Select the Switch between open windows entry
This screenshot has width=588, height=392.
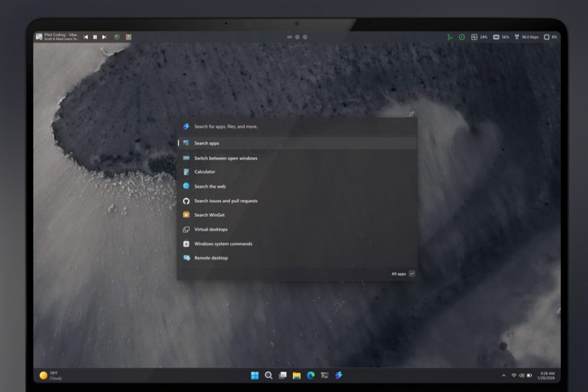[226, 158]
